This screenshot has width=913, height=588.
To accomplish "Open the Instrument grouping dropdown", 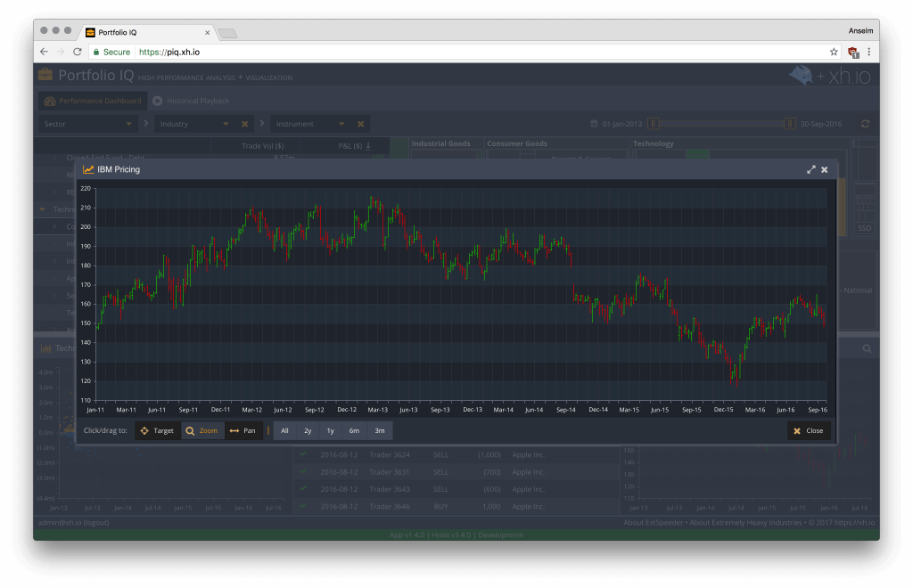I will coord(309,124).
